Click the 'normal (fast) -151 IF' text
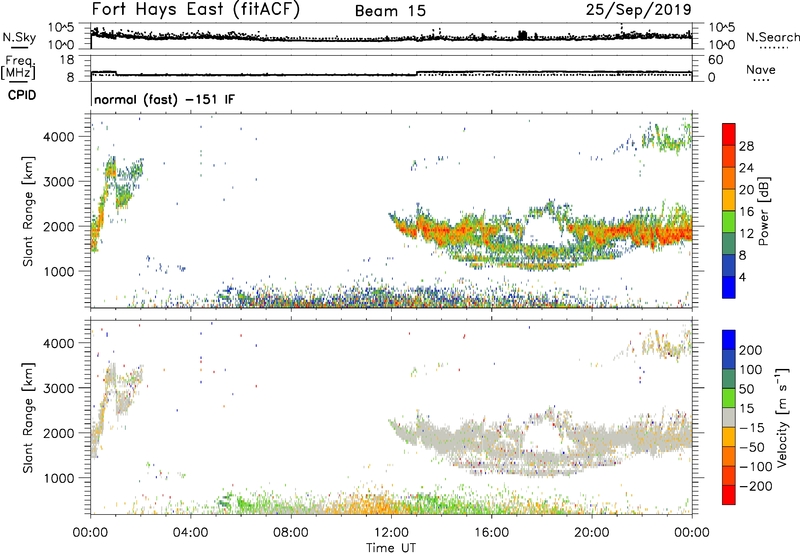This screenshot has width=800, height=554. [x=164, y=99]
